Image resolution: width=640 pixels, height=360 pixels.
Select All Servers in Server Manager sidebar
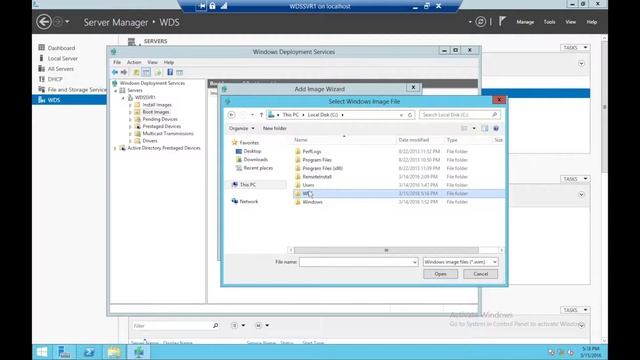click(x=60, y=69)
